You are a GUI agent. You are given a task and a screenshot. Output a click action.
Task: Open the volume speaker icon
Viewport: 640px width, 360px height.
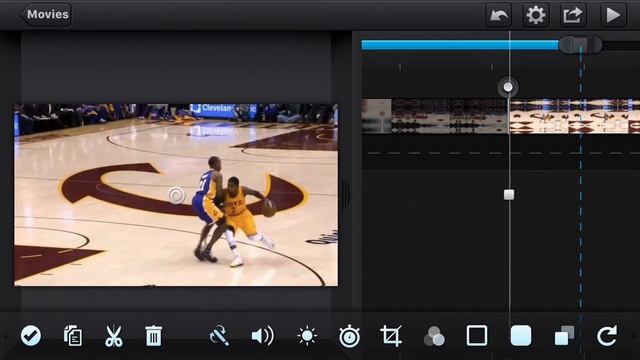(x=262, y=336)
